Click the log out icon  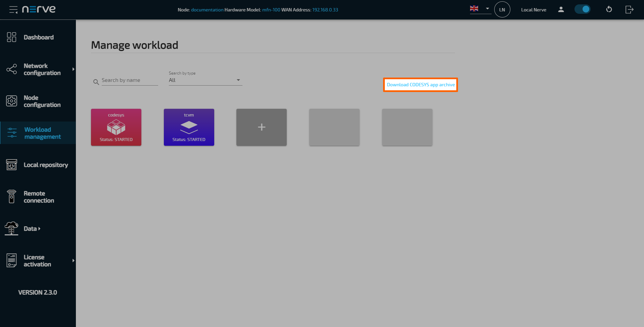point(629,9)
